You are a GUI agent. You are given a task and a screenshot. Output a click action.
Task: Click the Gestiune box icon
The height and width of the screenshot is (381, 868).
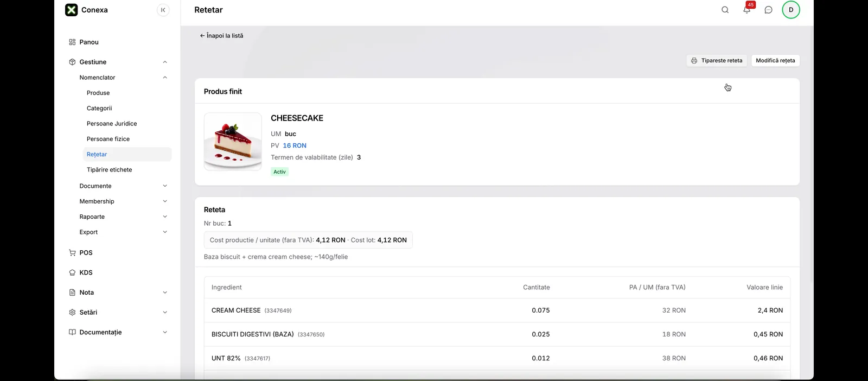click(x=72, y=62)
